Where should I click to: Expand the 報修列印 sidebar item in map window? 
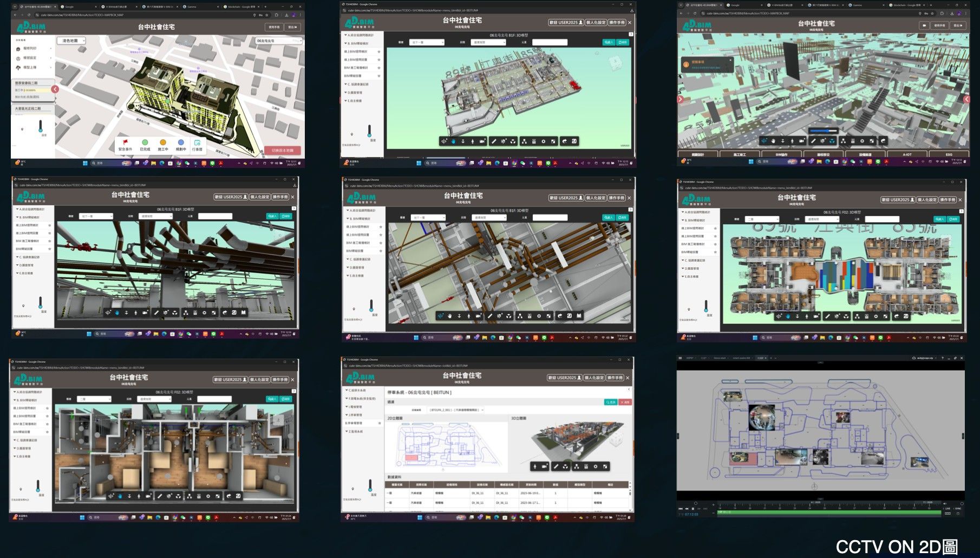[34, 48]
